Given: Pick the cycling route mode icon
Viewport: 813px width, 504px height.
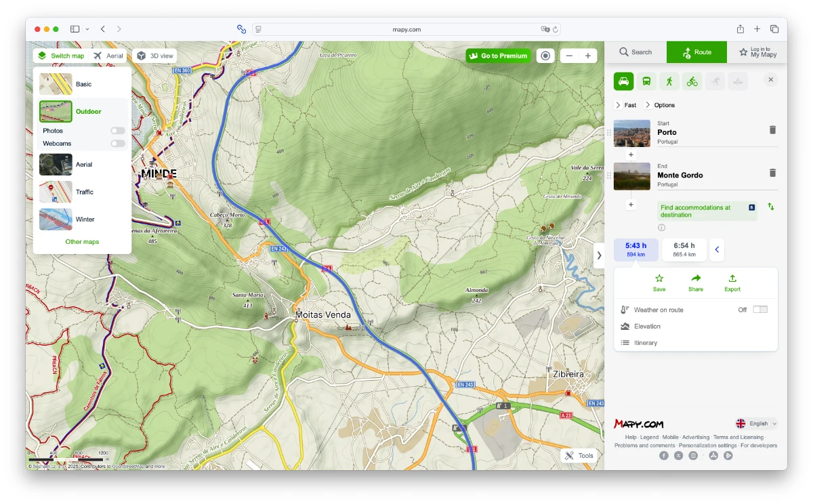Looking at the screenshot, I should point(692,81).
